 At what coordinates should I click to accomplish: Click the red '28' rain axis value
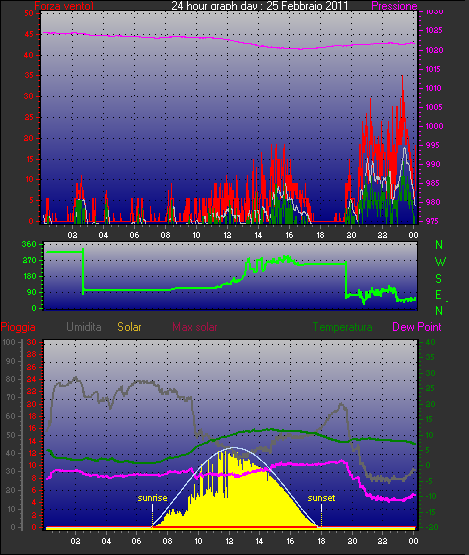(32, 354)
